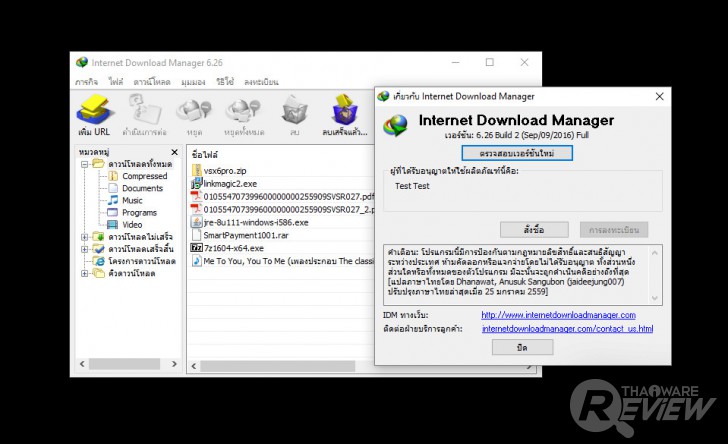Select the 7z1604-x64.exe file name
The height and width of the screenshot is (444, 728).
[234, 248]
